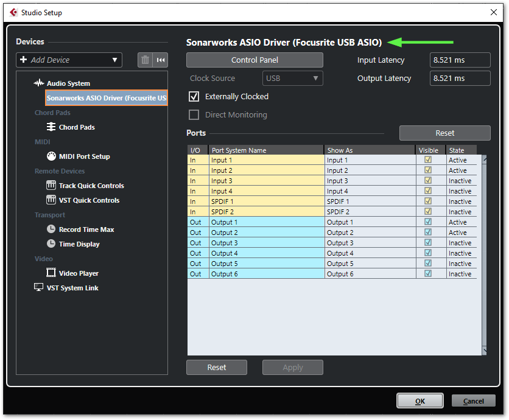Viewport: 509px width, 420px height.
Task: Select Time Display in device tree
Action: point(79,244)
